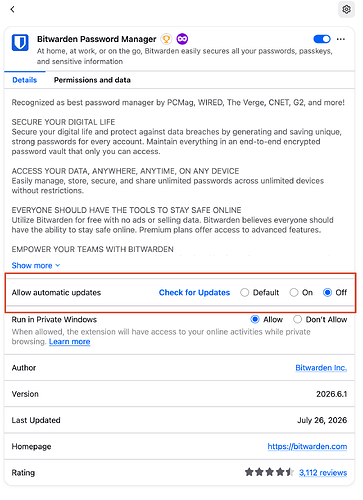This screenshot has width=363, height=500.
Task: Expand description with Show more
Action: coord(36,266)
